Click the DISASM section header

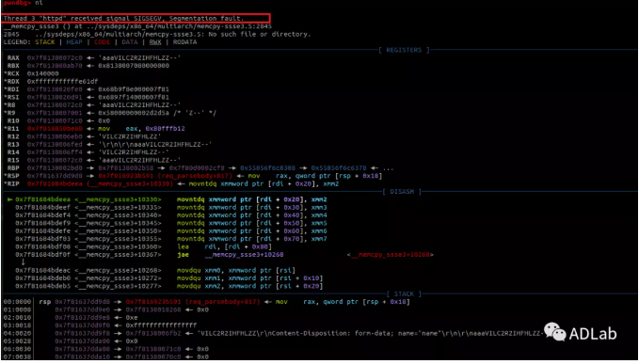[402, 191]
